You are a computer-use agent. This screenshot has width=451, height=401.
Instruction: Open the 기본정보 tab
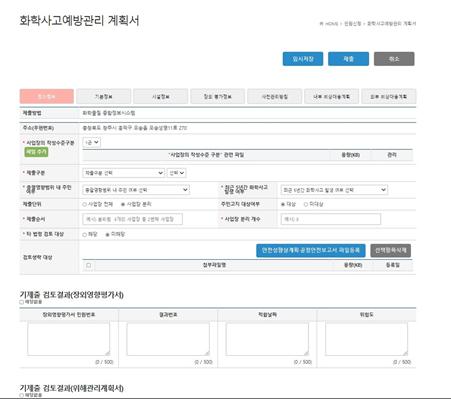pyautogui.click(x=104, y=97)
